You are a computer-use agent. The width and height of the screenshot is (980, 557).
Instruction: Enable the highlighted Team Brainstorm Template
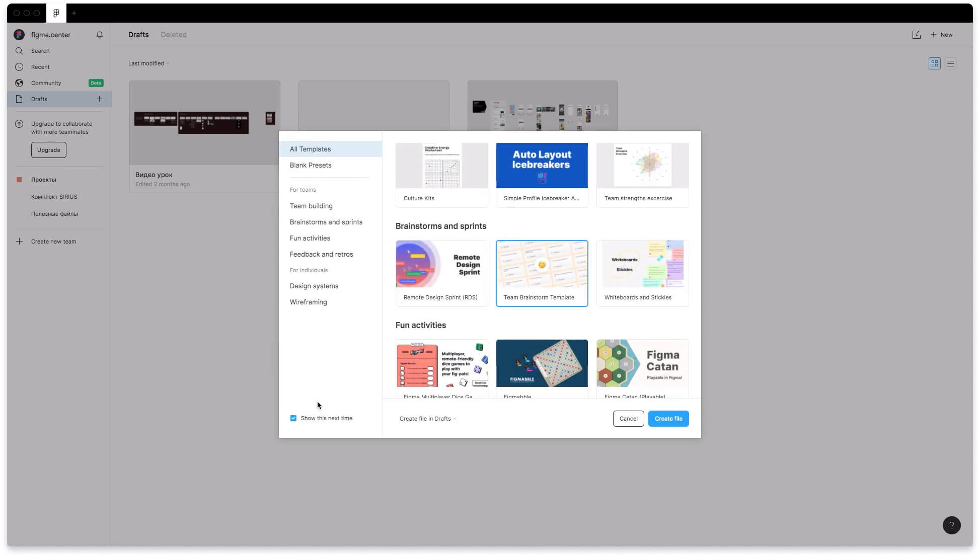point(542,272)
